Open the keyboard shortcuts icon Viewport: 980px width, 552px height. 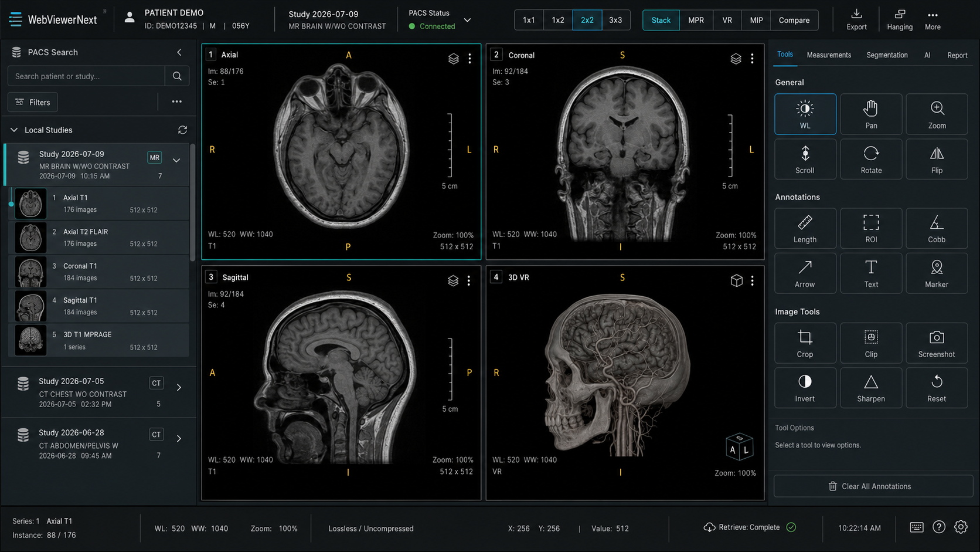click(917, 527)
